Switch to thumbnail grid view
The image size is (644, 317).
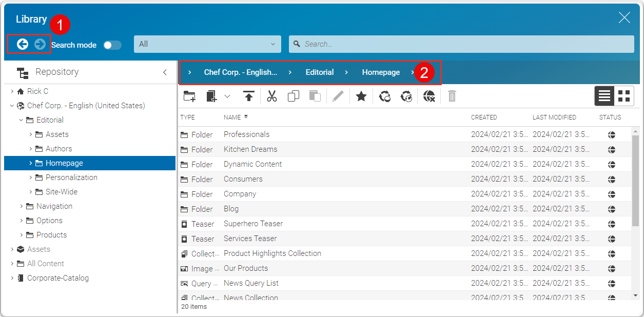[624, 96]
